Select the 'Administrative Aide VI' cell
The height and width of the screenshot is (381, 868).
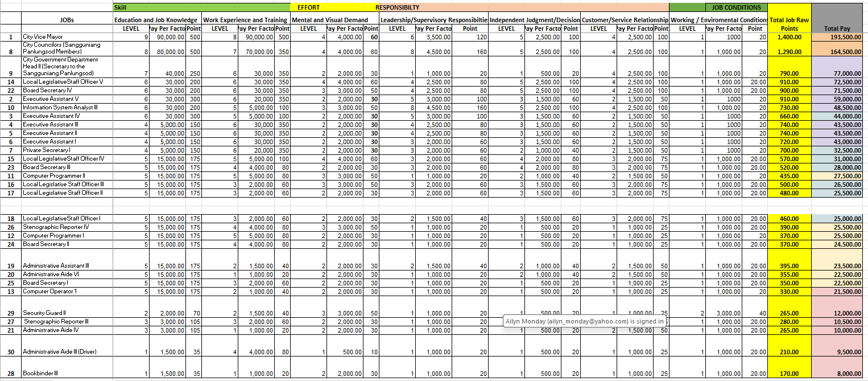(67, 275)
